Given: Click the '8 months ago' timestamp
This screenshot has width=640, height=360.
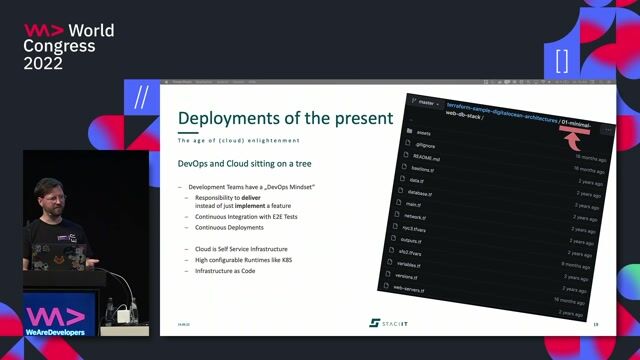Looking at the screenshot, I should coord(575,266).
